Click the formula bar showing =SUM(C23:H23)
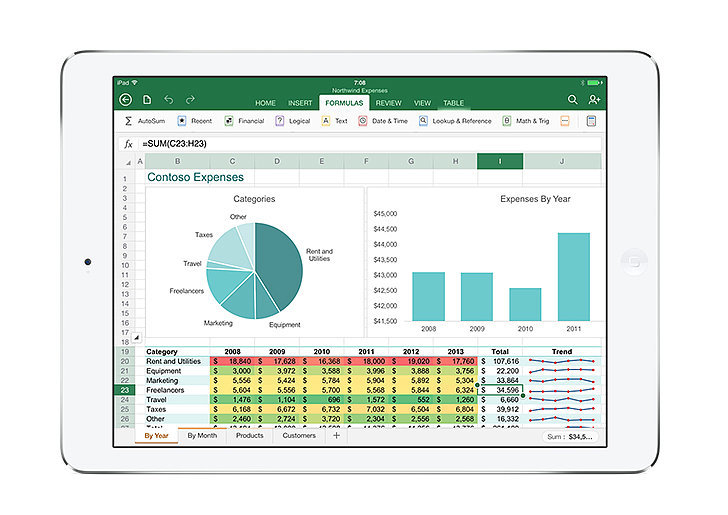 pyautogui.click(x=369, y=144)
